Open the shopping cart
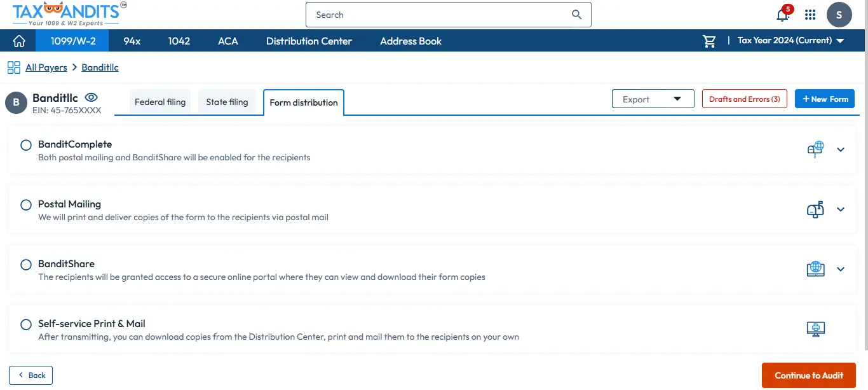This screenshot has width=868, height=390. pyautogui.click(x=709, y=41)
